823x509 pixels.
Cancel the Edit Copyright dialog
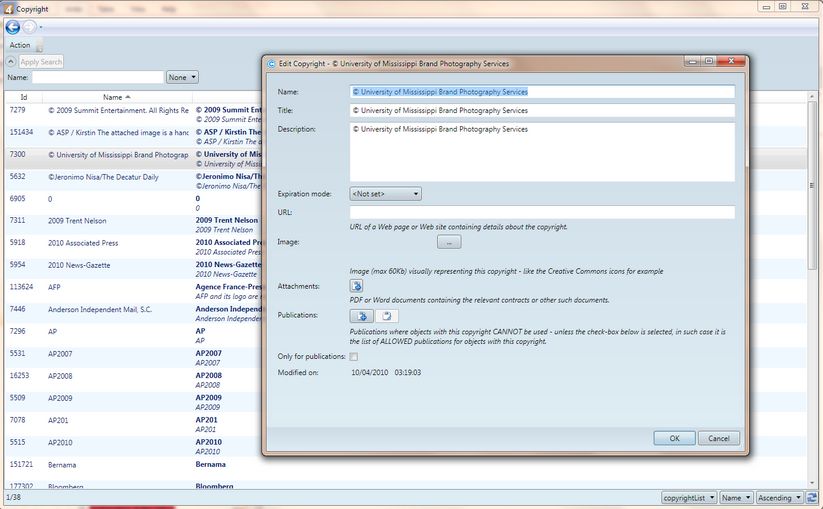click(x=719, y=438)
